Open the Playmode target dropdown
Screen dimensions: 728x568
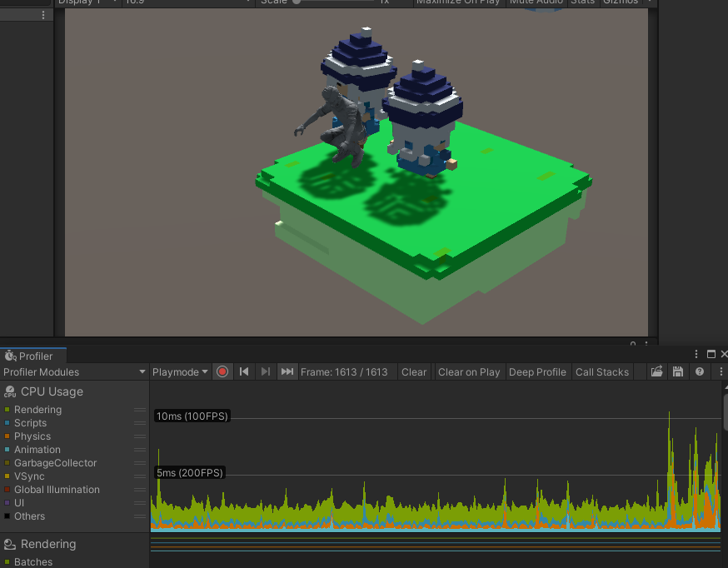click(180, 371)
